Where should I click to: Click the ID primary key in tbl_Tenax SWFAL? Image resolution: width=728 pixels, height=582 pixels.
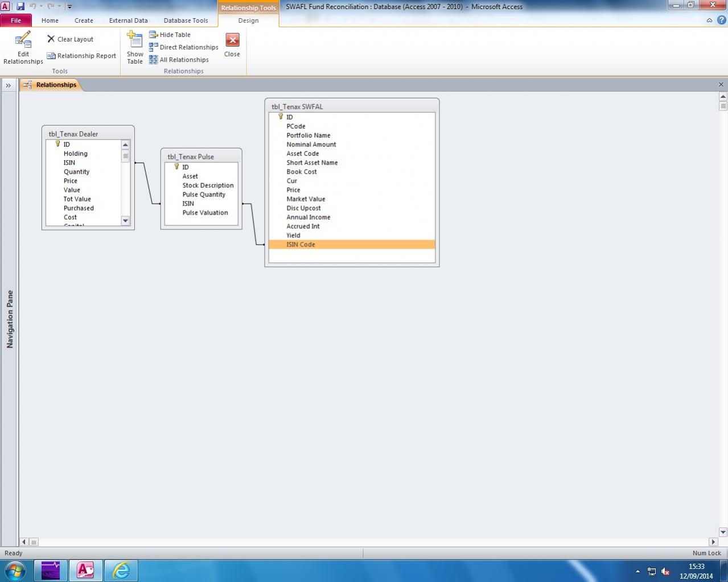click(290, 117)
